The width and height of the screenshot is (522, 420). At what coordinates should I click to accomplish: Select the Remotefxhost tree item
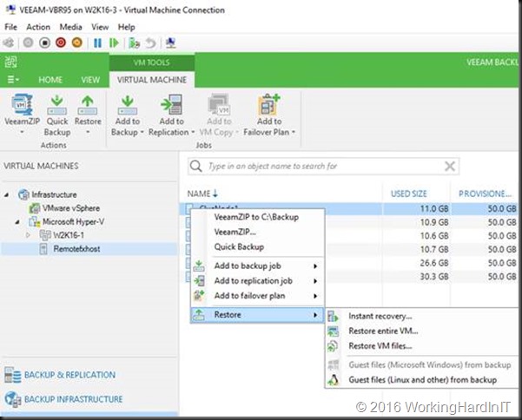[x=76, y=249]
